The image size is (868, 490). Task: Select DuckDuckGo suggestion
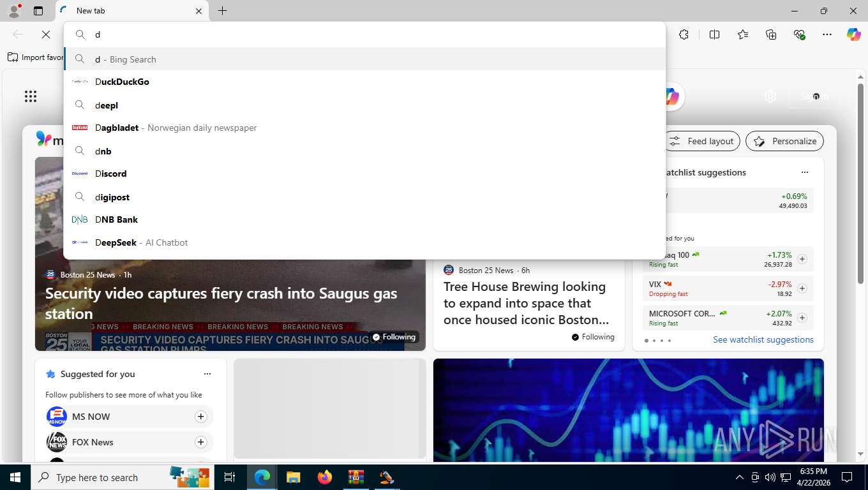tap(364, 82)
